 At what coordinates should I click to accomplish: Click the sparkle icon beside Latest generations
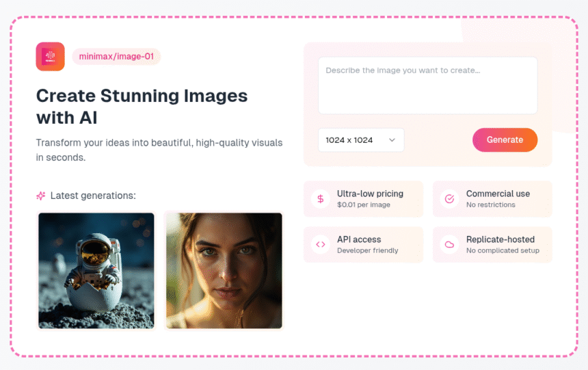41,196
